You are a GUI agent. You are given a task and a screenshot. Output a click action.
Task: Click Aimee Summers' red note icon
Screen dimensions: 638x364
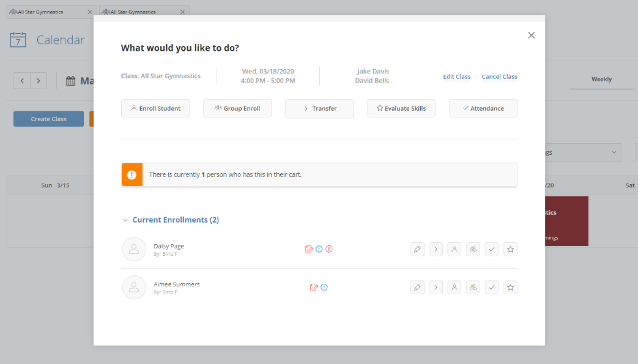[314, 287]
